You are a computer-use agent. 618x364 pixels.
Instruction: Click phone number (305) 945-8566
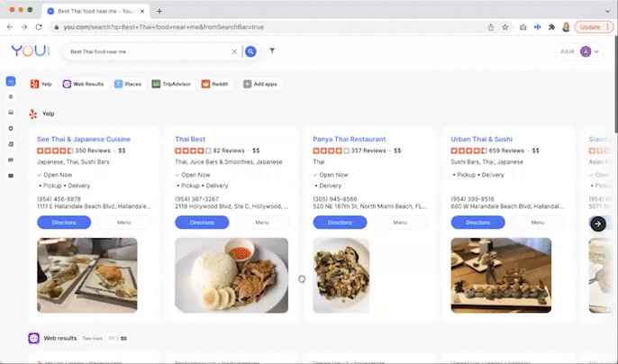(x=334, y=199)
